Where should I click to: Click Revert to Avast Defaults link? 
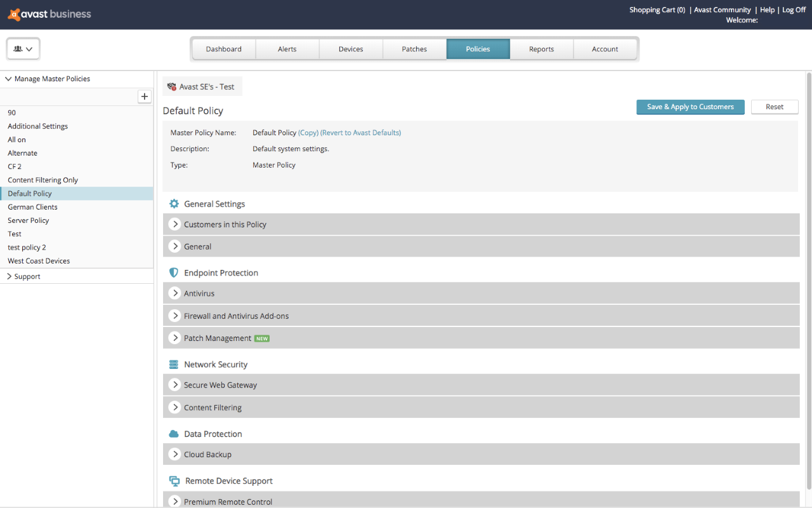coord(360,133)
